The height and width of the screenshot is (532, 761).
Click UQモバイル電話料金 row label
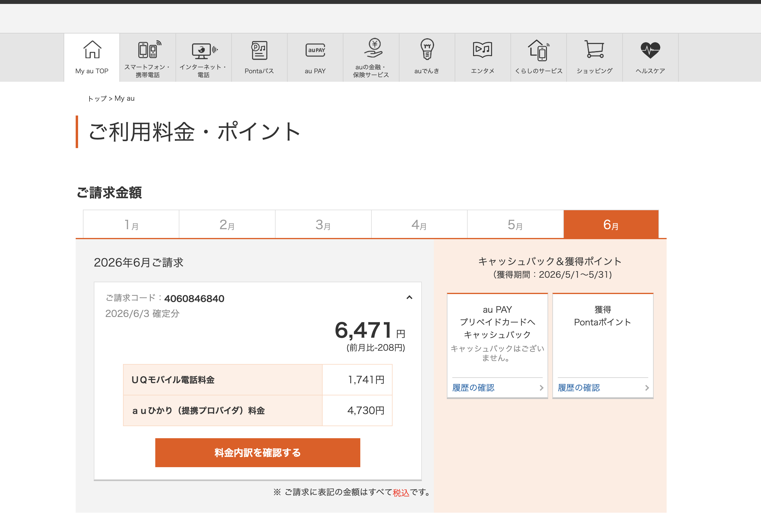173,379
